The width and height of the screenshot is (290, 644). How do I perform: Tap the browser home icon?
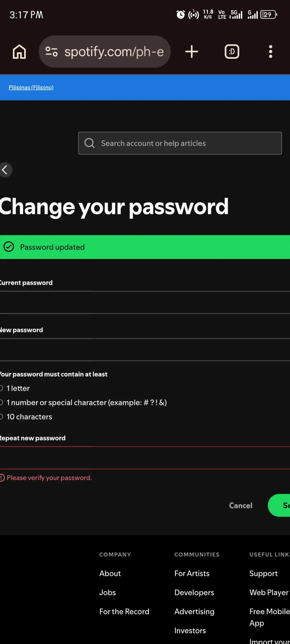tap(19, 52)
